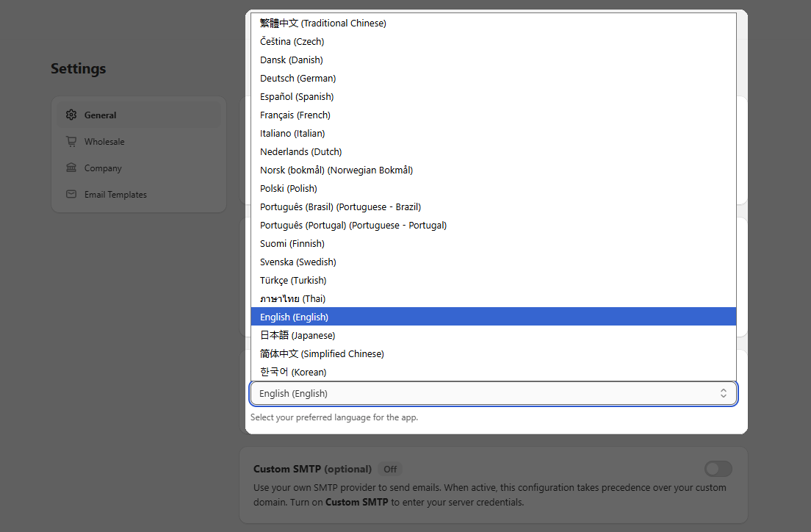Select Traditional Chinese language option
Image resolution: width=811 pixels, height=532 pixels.
tap(494, 24)
